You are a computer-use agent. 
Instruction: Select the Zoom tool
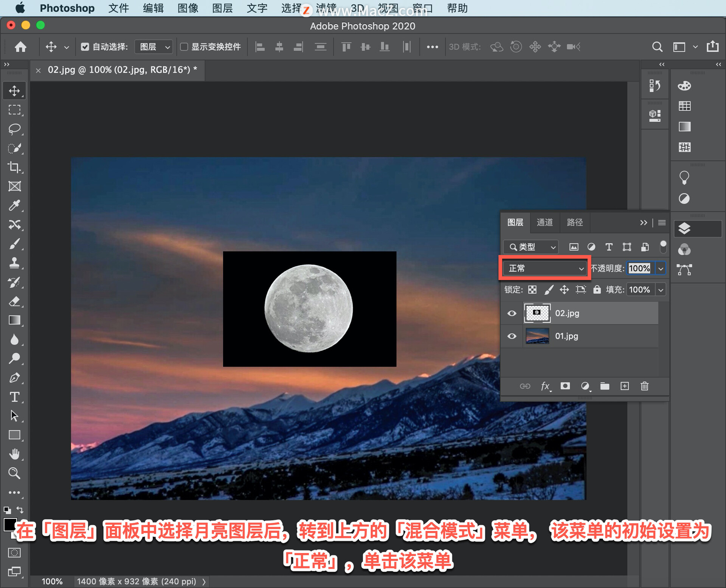click(x=14, y=473)
